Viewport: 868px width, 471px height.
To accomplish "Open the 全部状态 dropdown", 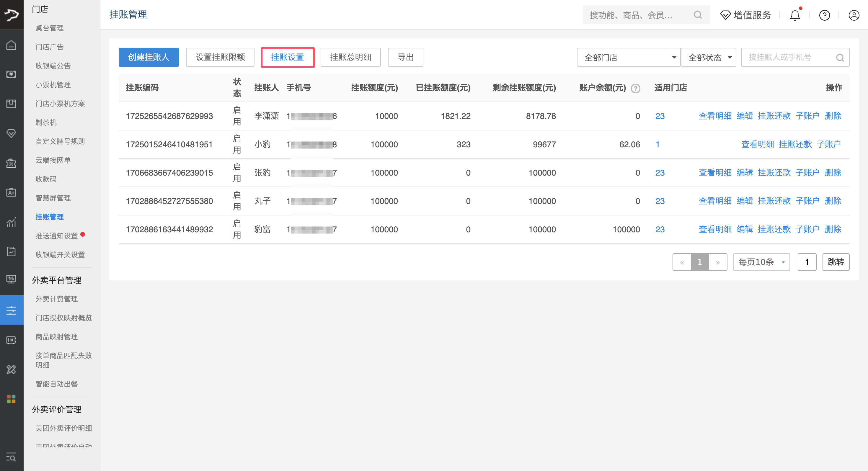I will pos(709,57).
